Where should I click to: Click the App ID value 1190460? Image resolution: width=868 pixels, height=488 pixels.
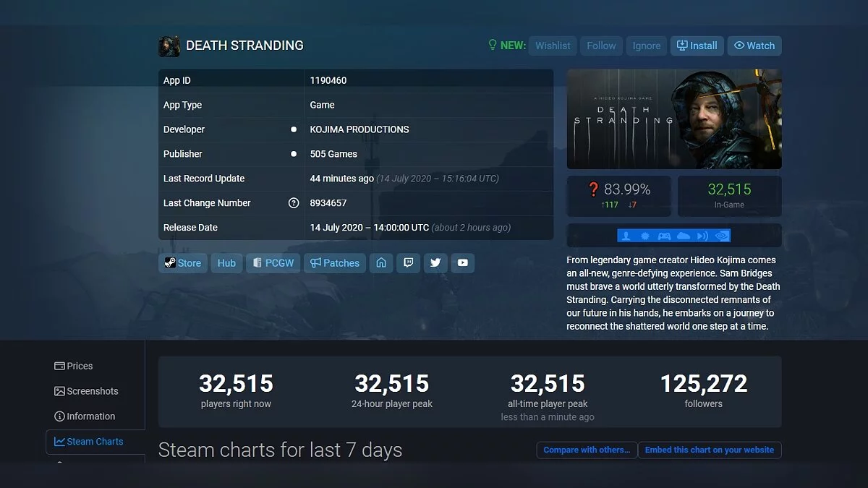328,80
